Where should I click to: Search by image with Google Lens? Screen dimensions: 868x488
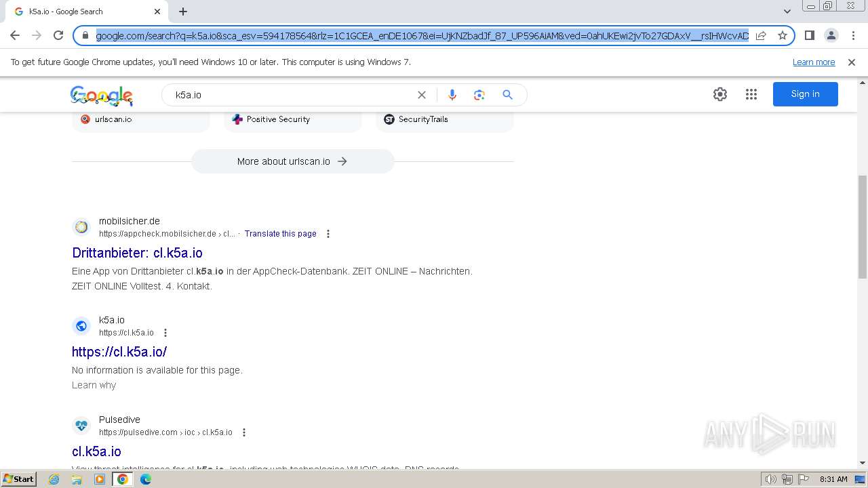479,95
